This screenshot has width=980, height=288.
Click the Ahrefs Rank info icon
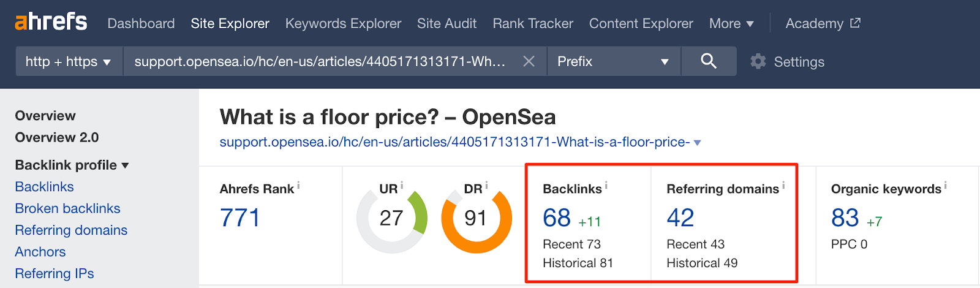coord(298,185)
